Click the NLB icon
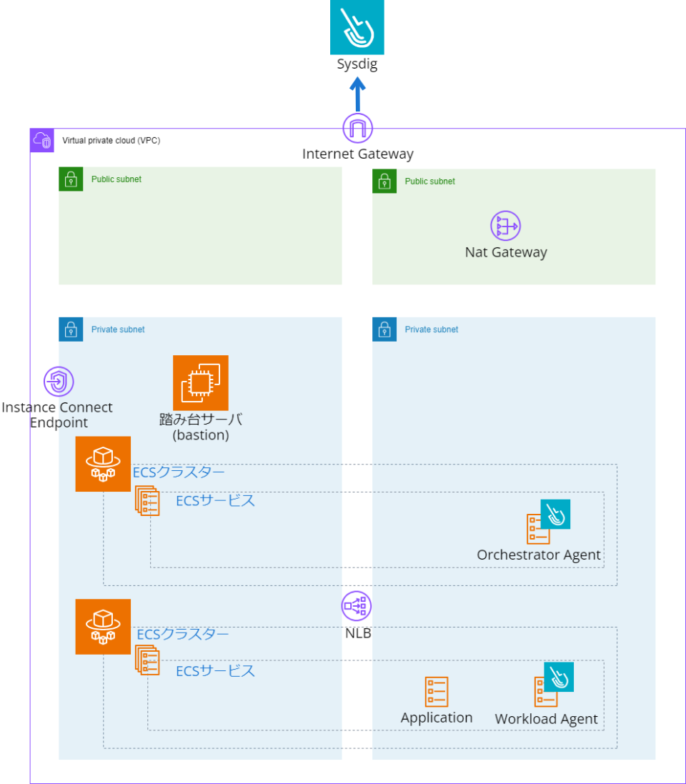Screen dimensions: 686x784 point(356,605)
